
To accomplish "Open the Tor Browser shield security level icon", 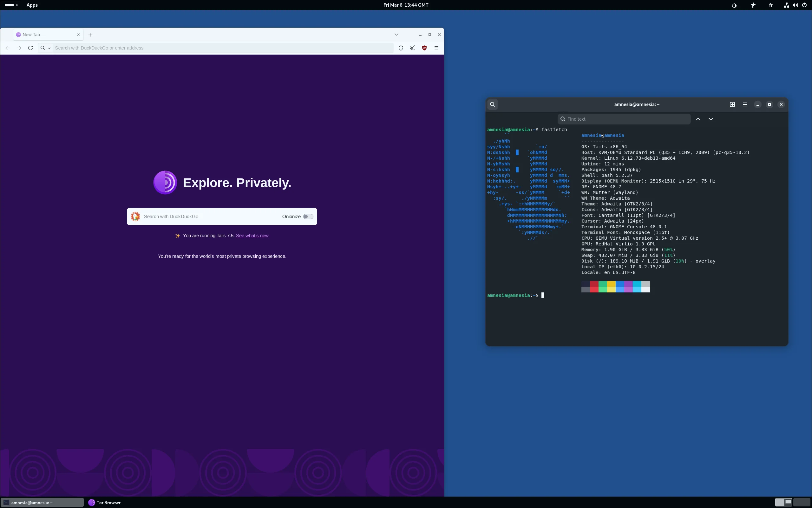I will pos(401,48).
